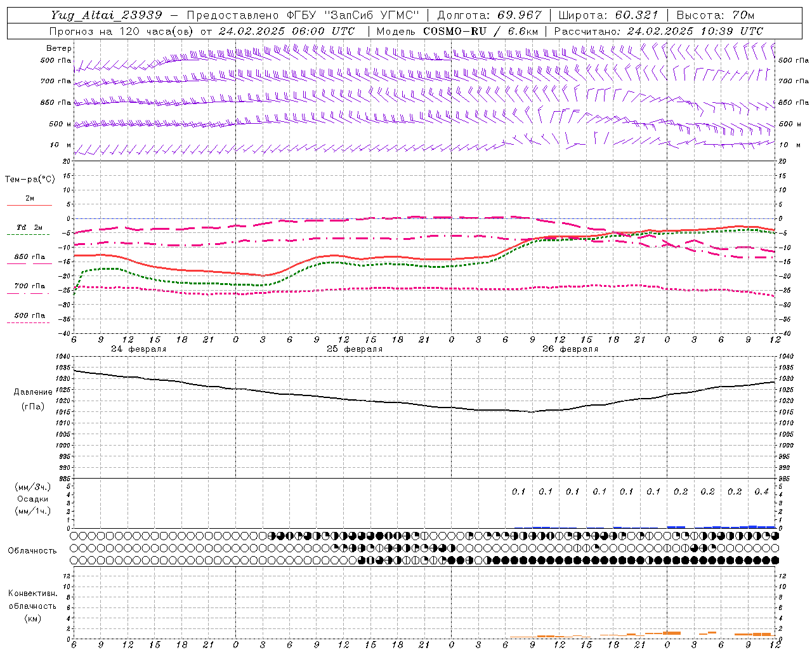The height and width of the screenshot is (650, 812).
Task: Click the Давление panel label
Action: point(33,392)
